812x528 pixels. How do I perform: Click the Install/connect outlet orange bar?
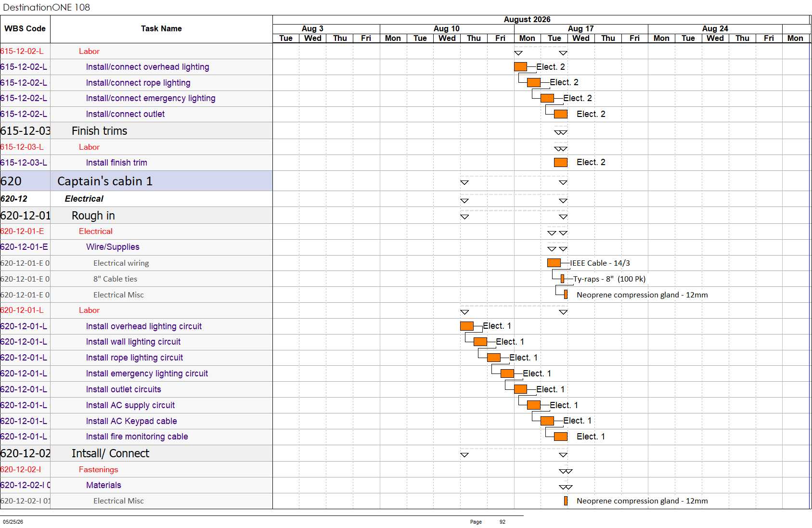[x=561, y=114]
